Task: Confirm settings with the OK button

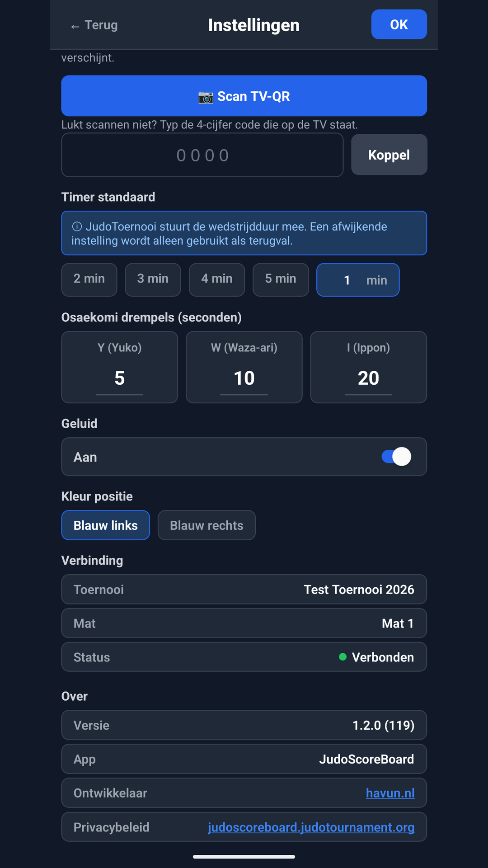Action: point(399,24)
